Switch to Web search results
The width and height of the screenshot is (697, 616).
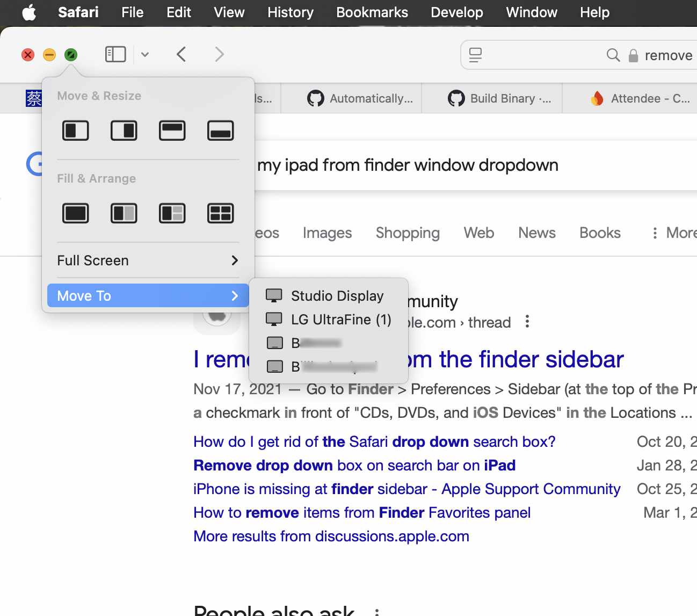click(x=479, y=233)
